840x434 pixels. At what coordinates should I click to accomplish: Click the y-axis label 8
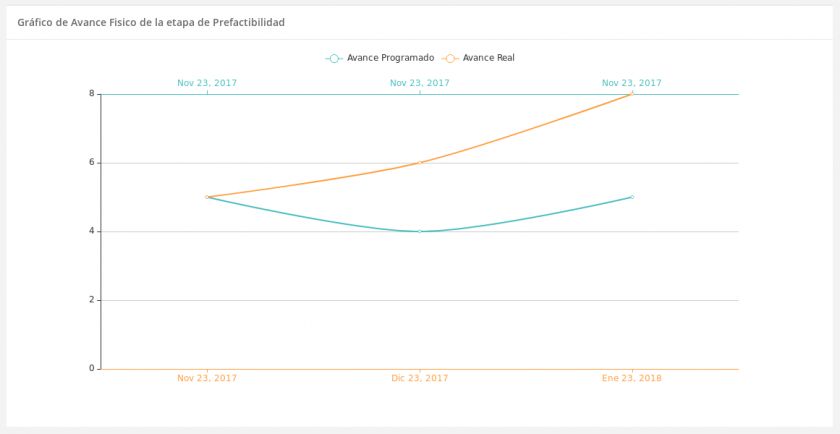point(91,94)
